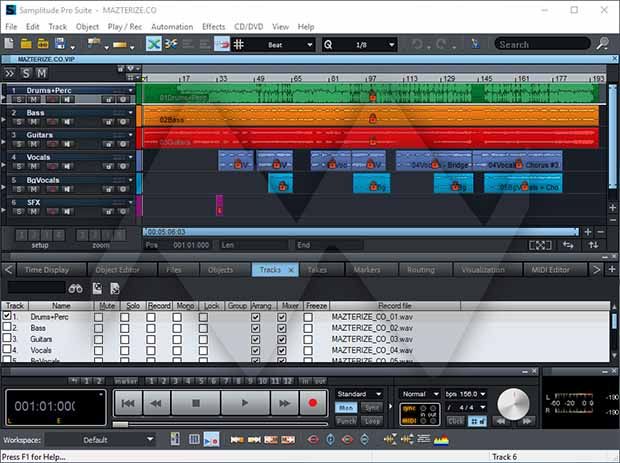Open the Standard playback mode dropdown

point(359,394)
